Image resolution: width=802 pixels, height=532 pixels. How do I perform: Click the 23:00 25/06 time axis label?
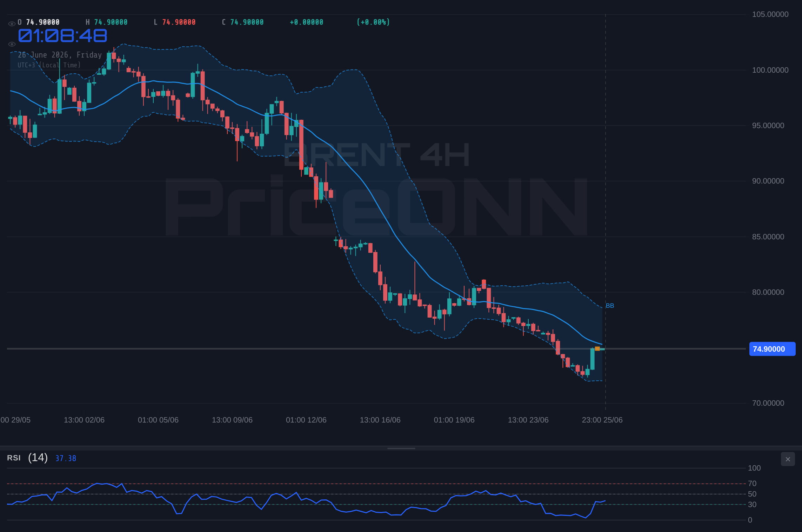602,420
